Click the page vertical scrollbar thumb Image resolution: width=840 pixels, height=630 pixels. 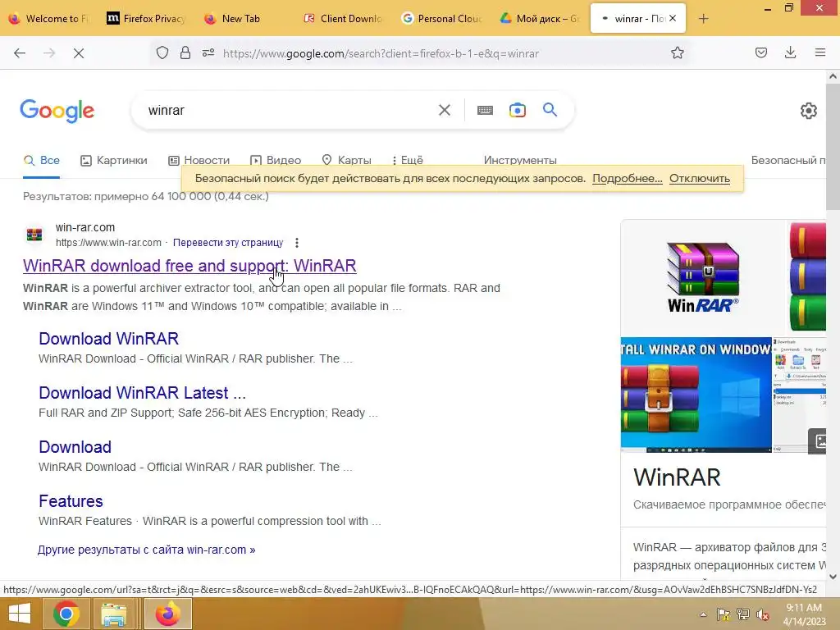point(833,147)
